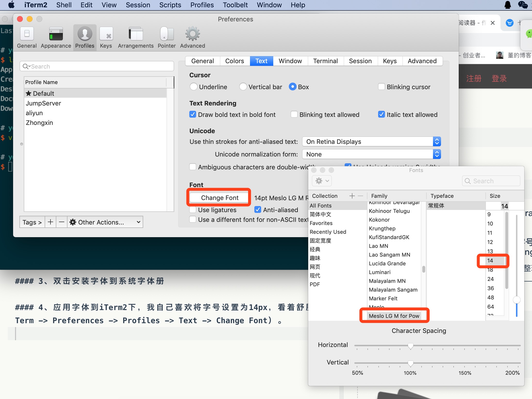Click the Fonts panel gear action menu
Screen dimensions: 532x399
click(x=322, y=181)
